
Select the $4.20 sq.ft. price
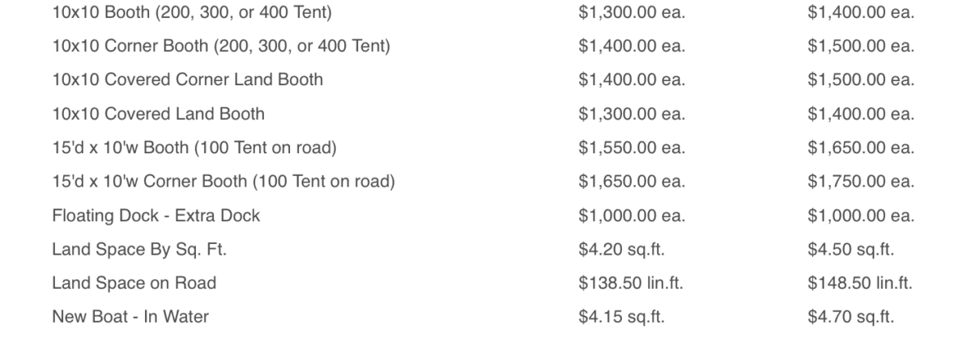621,250
